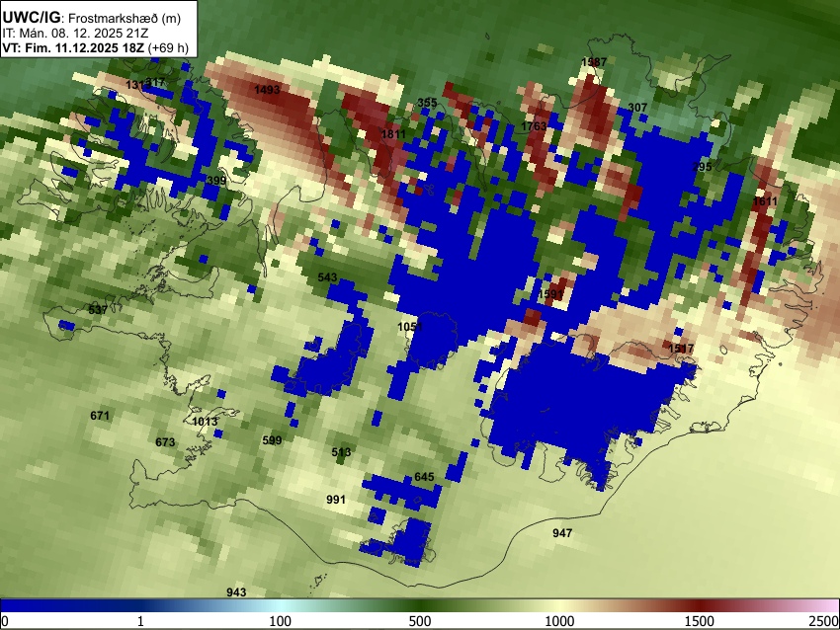Select the 307 map value
The height and width of the screenshot is (630, 840).
click(x=637, y=108)
